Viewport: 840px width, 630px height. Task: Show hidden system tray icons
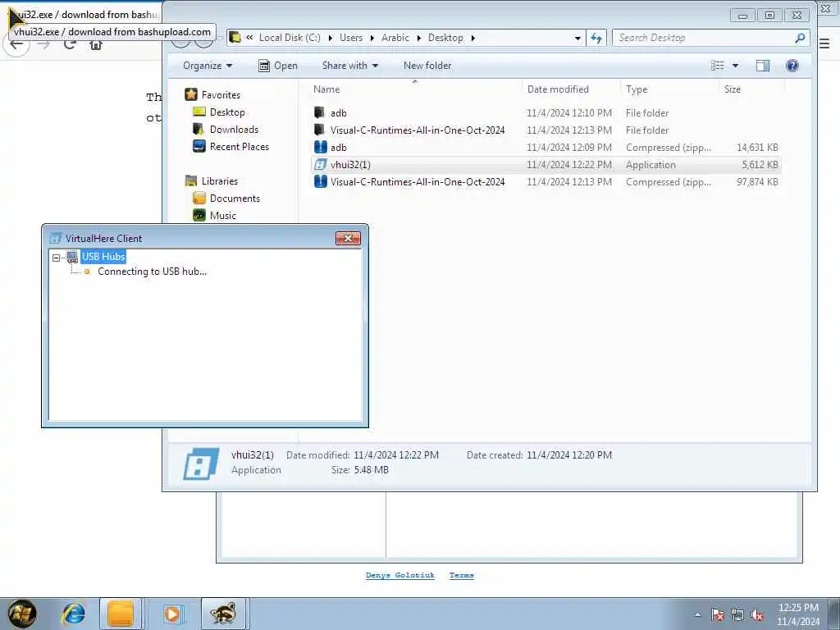697,615
